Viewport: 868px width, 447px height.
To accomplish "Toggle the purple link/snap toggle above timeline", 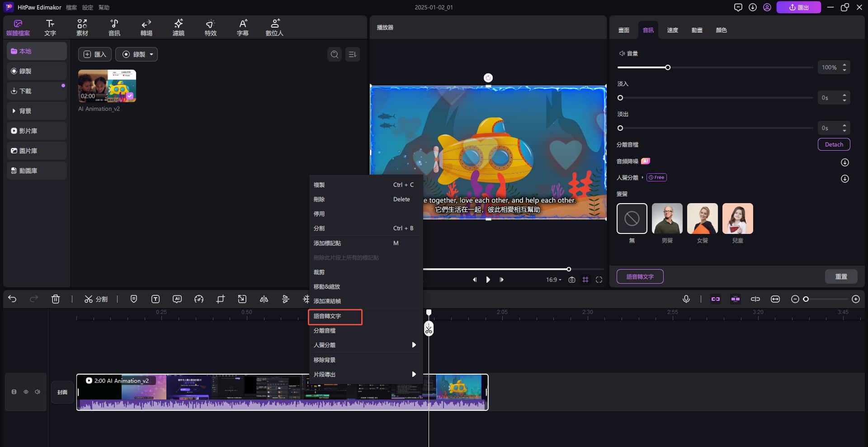I will click(x=716, y=299).
